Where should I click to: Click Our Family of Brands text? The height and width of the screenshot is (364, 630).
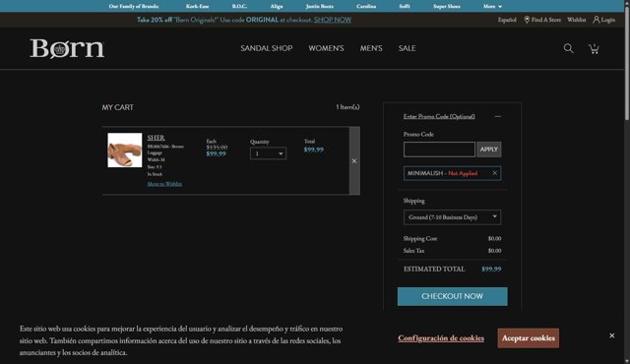134,7
